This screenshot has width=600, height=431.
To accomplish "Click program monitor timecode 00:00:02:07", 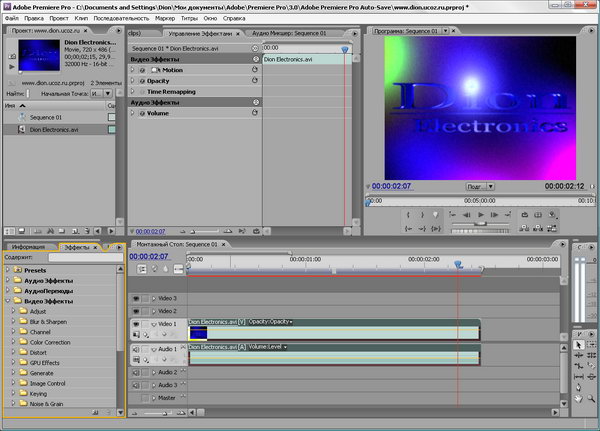I will tap(391, 186).
